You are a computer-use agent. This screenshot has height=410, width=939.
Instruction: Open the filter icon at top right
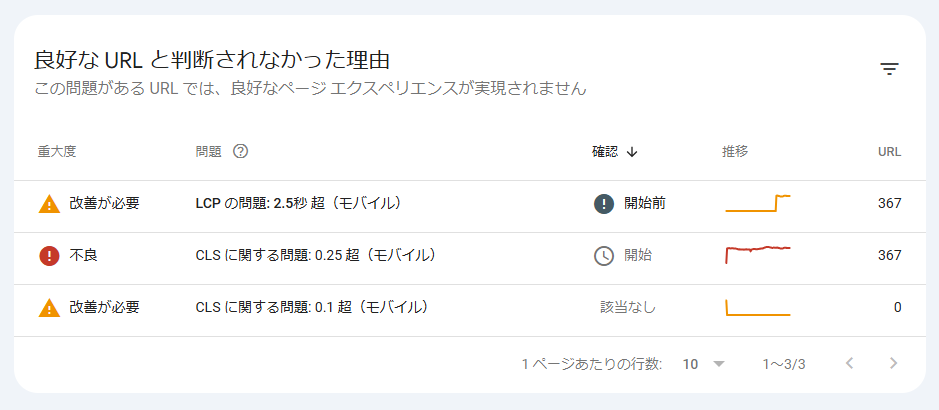click(889, 69)
